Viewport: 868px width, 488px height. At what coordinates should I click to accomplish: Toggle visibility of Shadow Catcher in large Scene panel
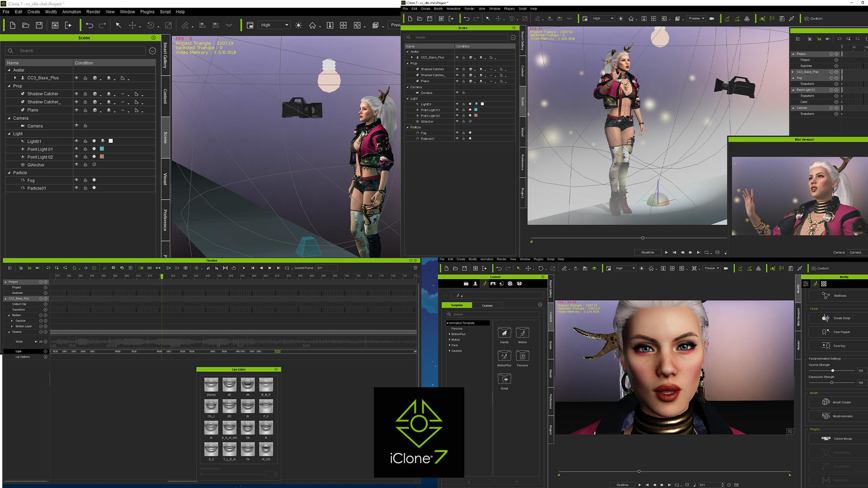tap(76, 94)
